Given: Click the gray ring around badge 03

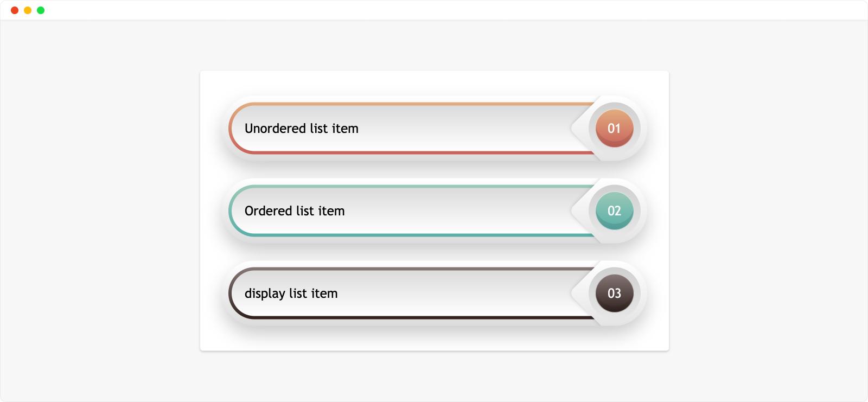Looking at the screenshot, I should tap(637, 293).
